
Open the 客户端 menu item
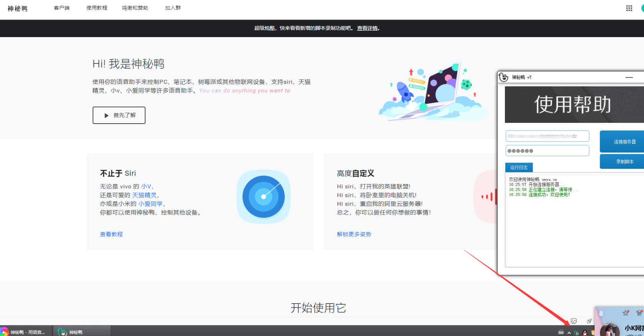62,8
